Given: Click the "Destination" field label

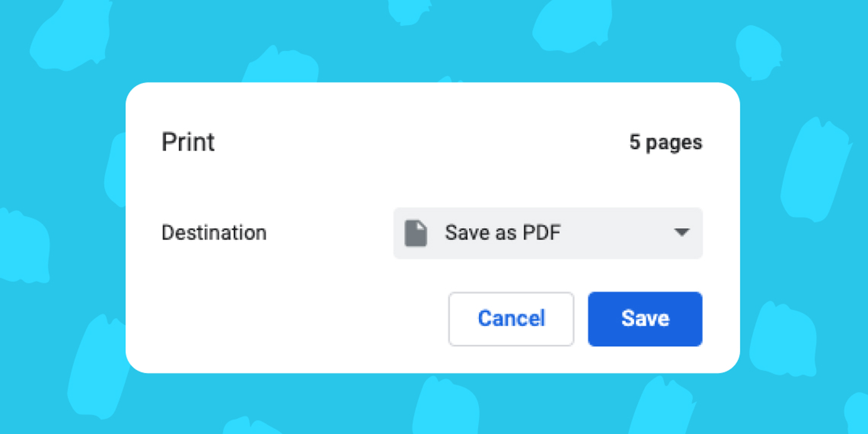Looking at the screenshot, I should 214,233.
